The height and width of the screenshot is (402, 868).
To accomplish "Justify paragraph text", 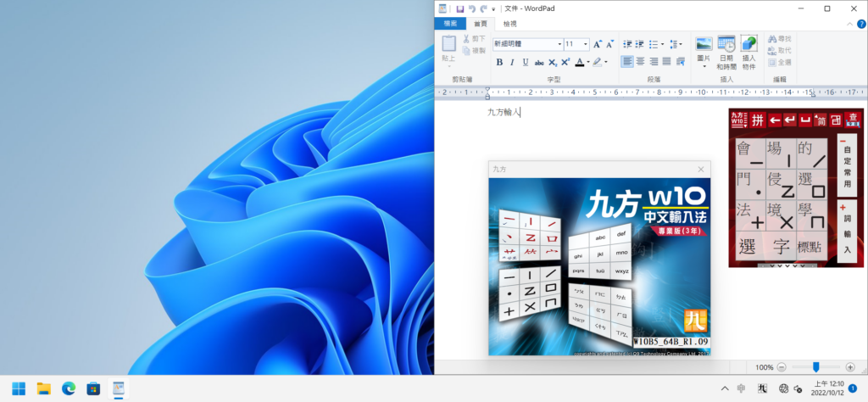I will point(667,61).
